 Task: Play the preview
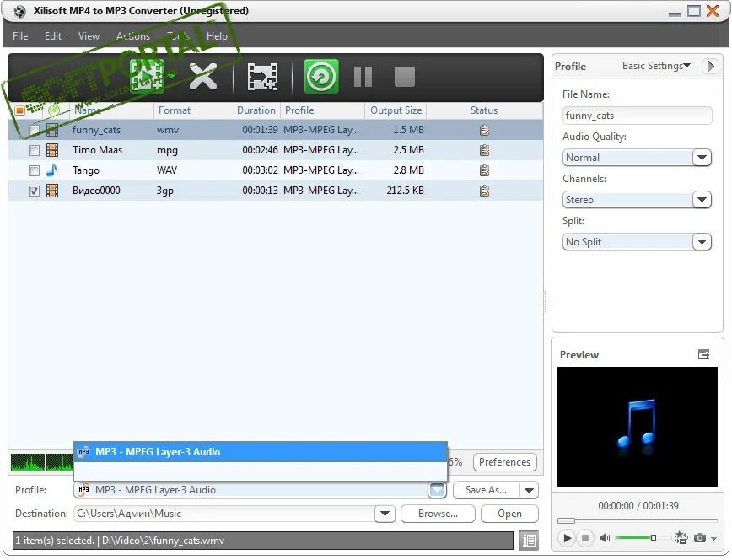click(x=567, y=538)
